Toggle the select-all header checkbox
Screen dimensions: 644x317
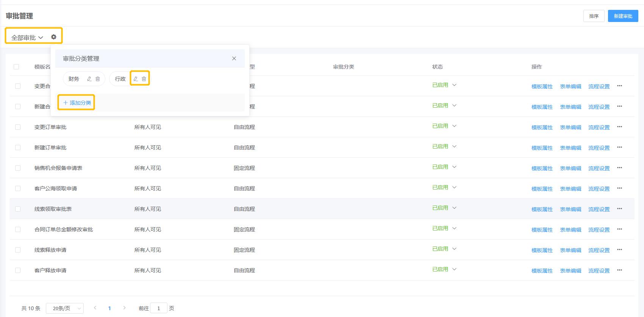16,67
